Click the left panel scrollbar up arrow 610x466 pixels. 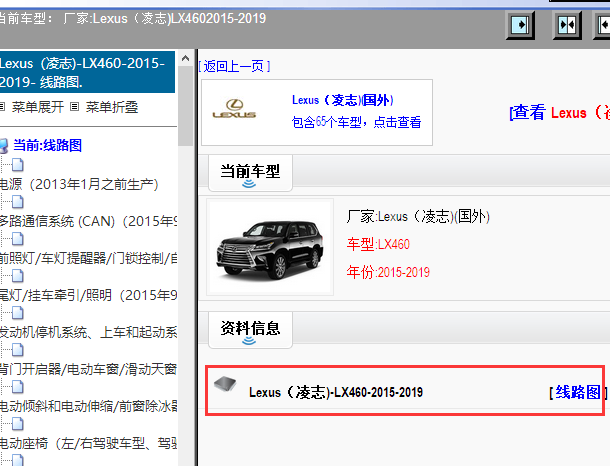tap(186, 58)
